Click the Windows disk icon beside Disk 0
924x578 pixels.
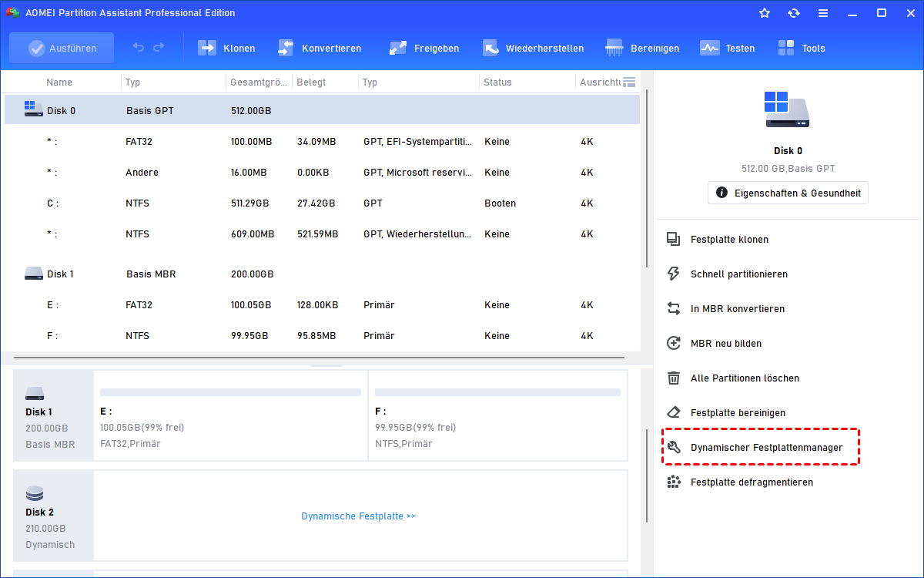coord(33,109)
